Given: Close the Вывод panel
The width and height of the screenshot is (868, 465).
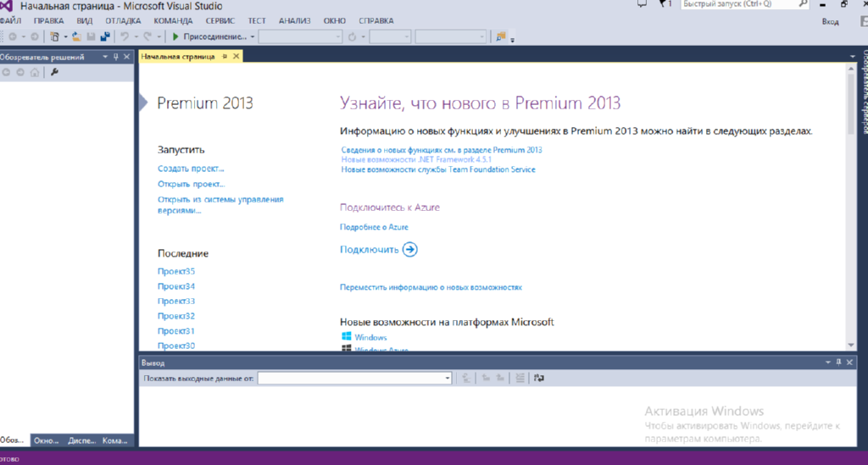Looking at the screenshot, I should (849, 363).
